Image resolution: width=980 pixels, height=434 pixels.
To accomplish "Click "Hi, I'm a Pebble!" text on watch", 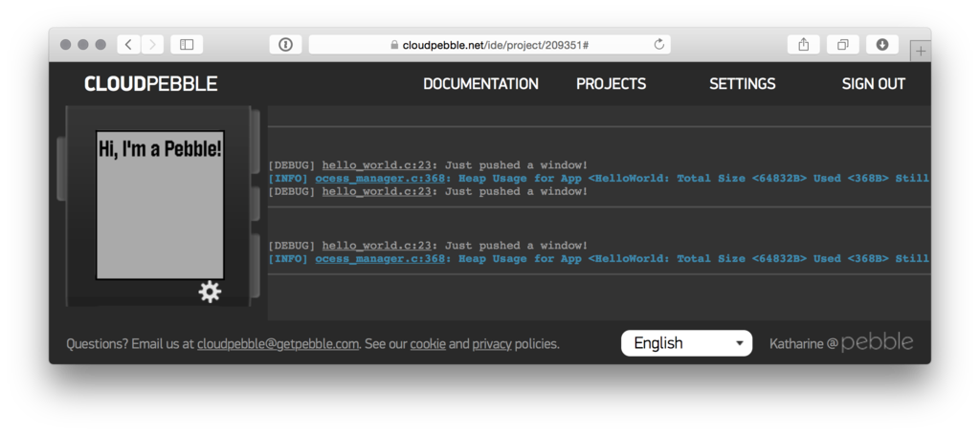I will (x=160, y=149).
